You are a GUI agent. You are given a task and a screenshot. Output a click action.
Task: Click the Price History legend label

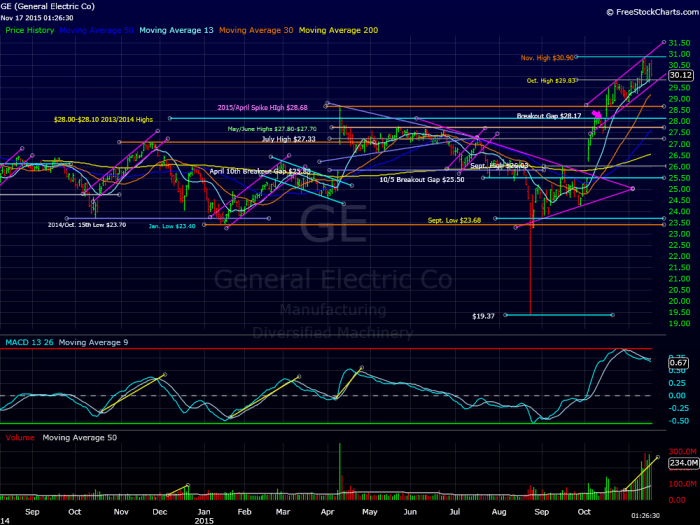[x=29, y=30]
